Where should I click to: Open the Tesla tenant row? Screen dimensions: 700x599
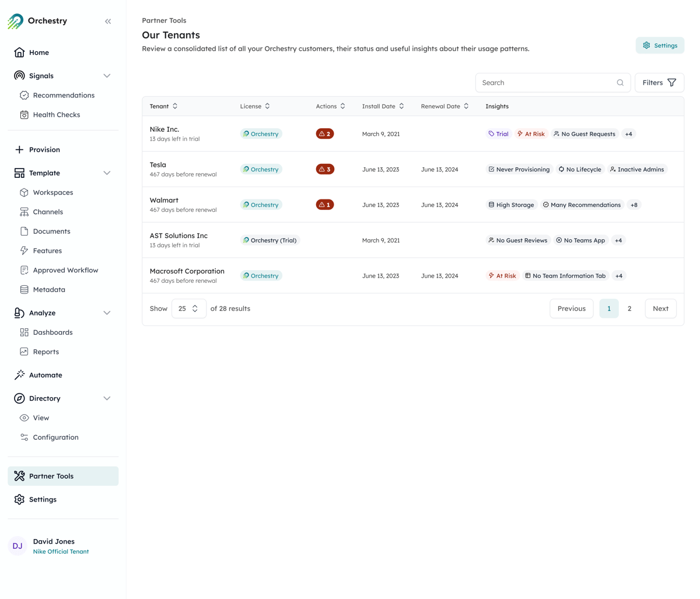(413, 169)
